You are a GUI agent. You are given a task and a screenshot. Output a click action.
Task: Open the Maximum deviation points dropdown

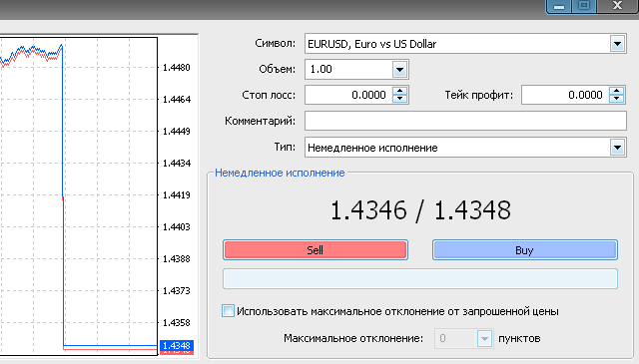tap(484, 338)
